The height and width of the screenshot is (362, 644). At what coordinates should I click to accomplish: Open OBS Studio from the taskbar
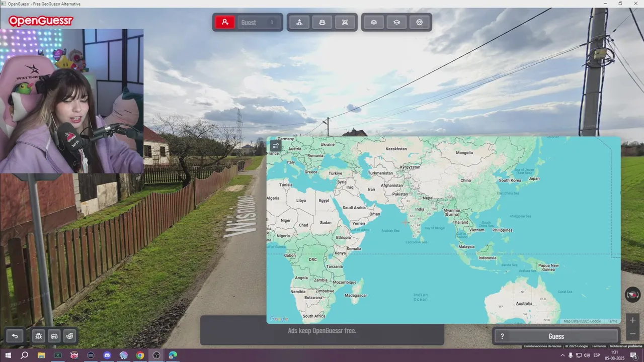156,355
